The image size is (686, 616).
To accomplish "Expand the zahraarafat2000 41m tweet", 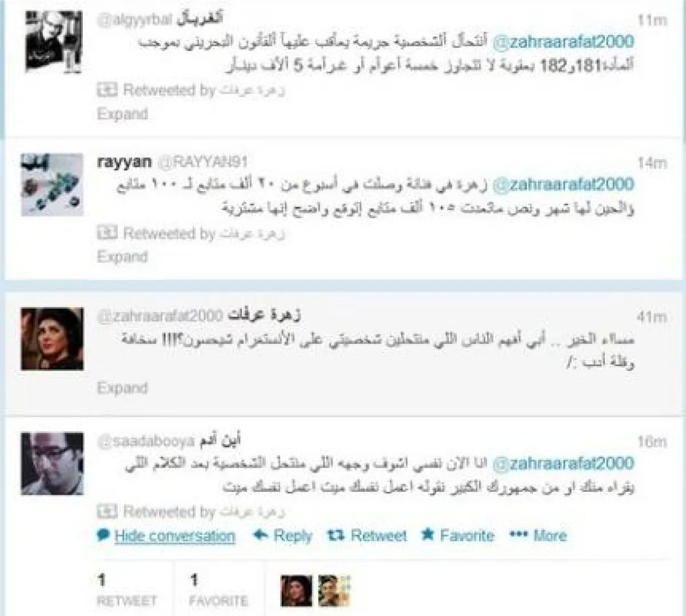I will pos(122,388).
